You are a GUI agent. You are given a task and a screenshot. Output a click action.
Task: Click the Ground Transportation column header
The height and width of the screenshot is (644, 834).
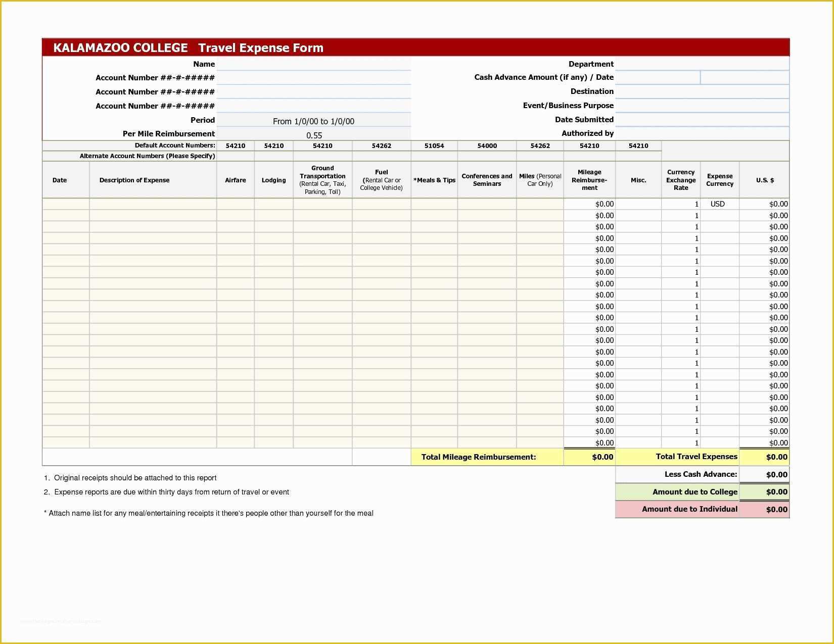[x=322, y=180]
